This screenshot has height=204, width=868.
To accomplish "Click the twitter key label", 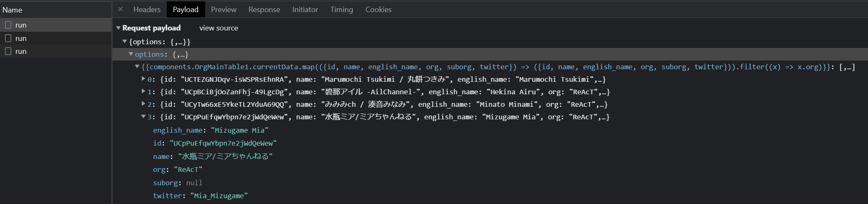I will pyautogui.click(x=167, y=196).
